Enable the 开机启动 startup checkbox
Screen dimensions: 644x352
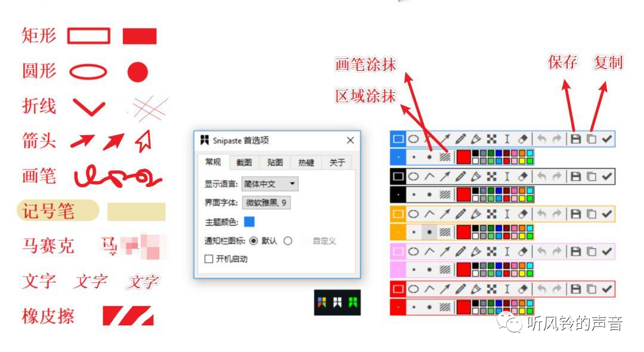pos(209,258)
